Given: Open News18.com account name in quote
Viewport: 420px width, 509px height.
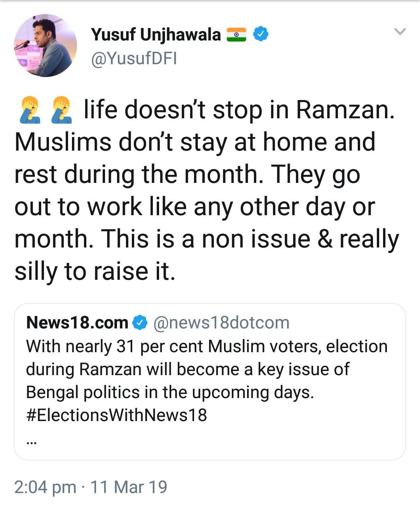Looking at the screenshot, I should [77, 323].
